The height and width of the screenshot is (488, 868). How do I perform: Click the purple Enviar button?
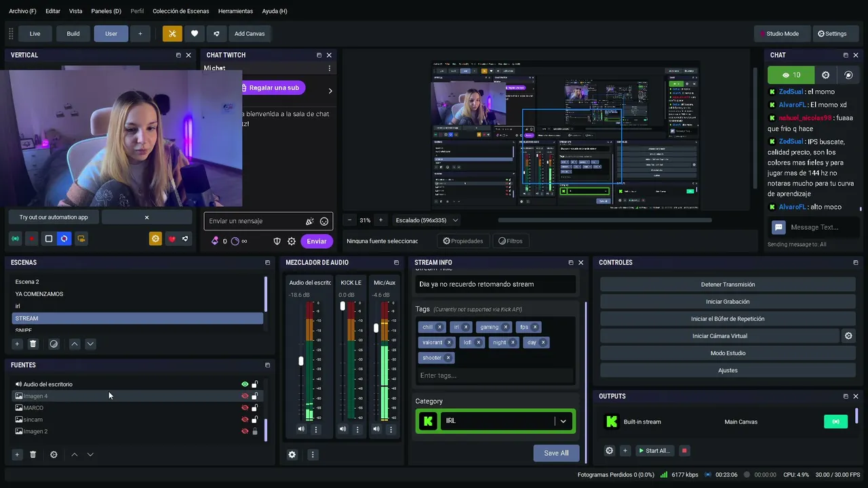[317, 241]
